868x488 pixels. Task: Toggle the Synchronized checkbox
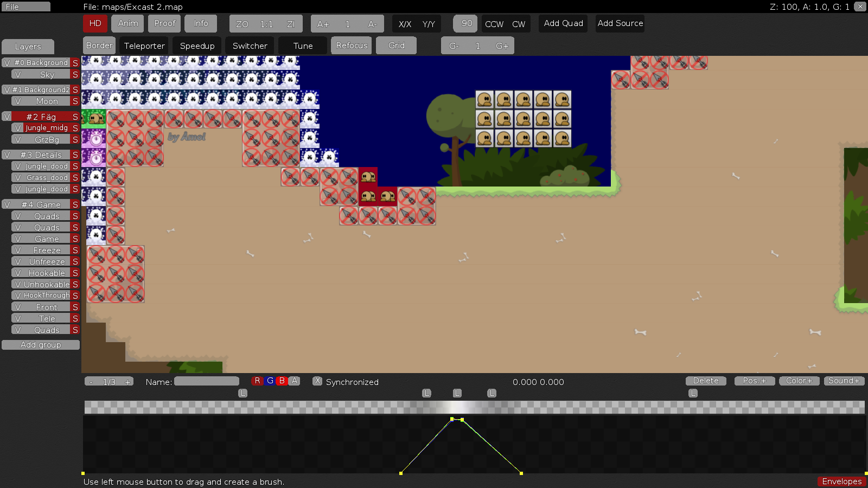pyautogui.click(x=317, y=381)
